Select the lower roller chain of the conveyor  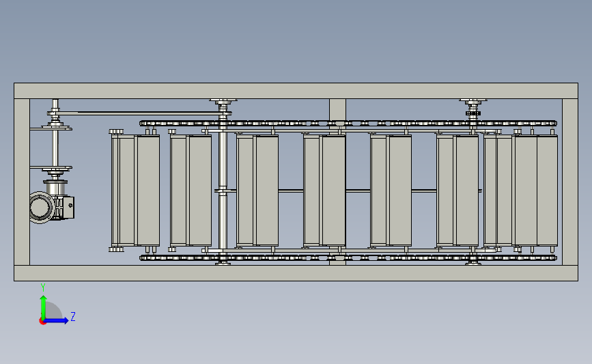[348, 258]
